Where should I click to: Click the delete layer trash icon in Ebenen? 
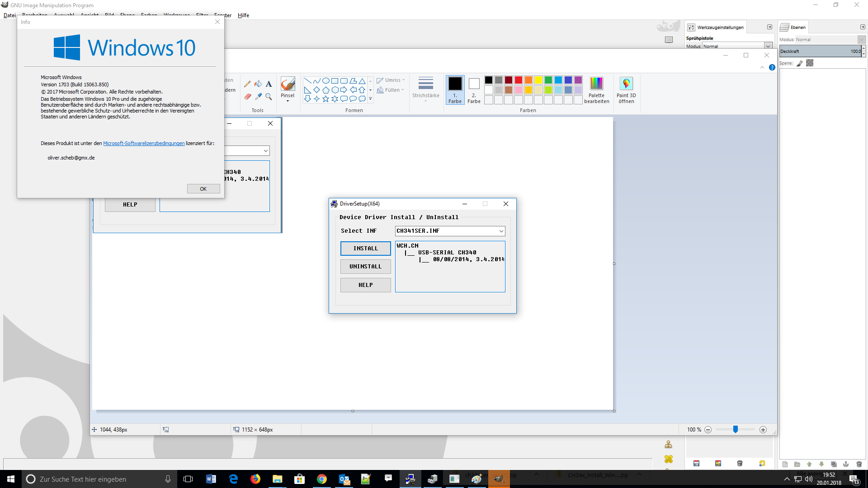coord(859,464)
